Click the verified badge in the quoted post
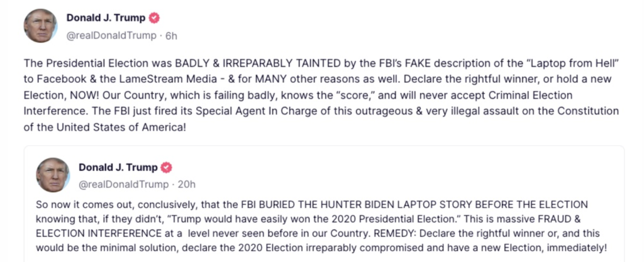Viewport: 644px width, 262px height. (166, 167)
